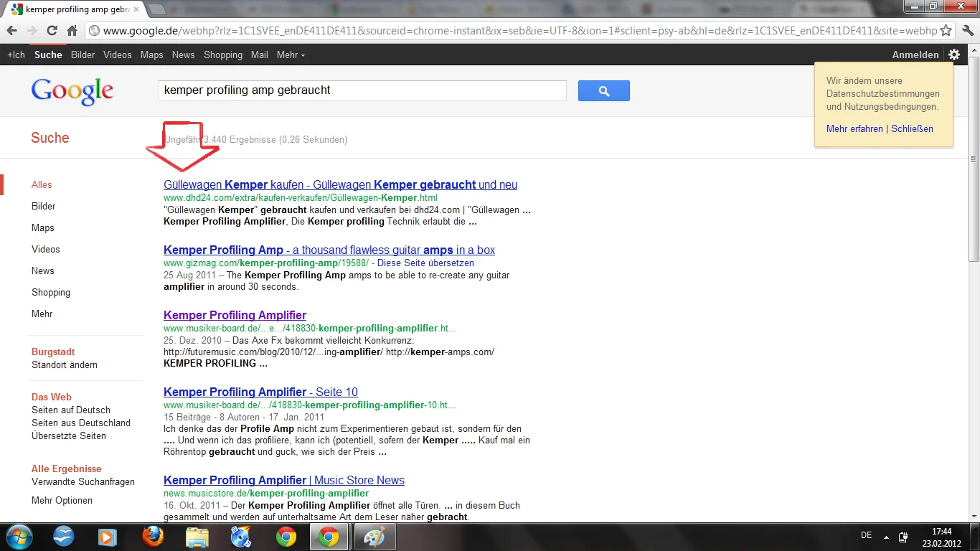The width and height of the screenshot is (980, 551).
Task: Open Kemper Profiling Amplifier - Seite 10 result
Action: (x=260, y=392)
